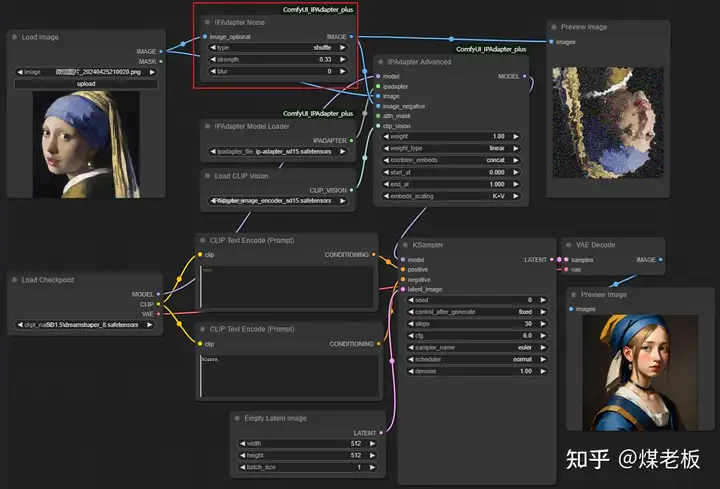Click the negative prompt text area with blurry
The width and height of the screenshot is (720, 489).
(289, 376)
